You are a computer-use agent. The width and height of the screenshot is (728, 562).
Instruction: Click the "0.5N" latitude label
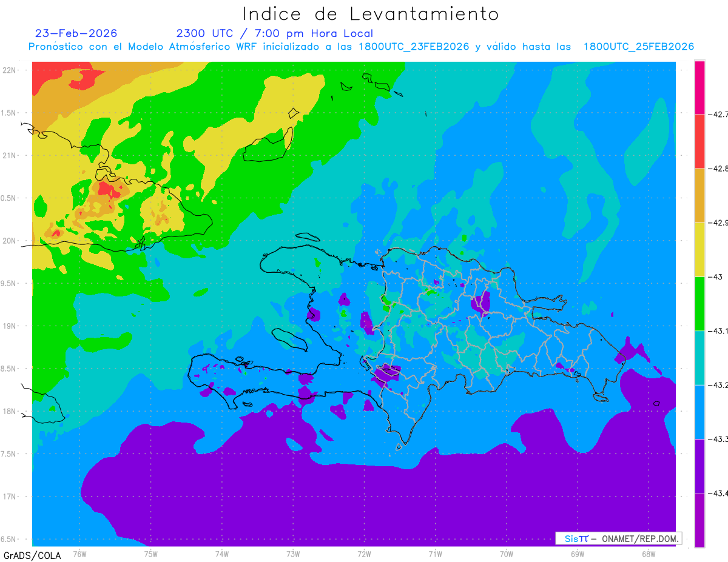pyautogui.click(x=9, y=198)
